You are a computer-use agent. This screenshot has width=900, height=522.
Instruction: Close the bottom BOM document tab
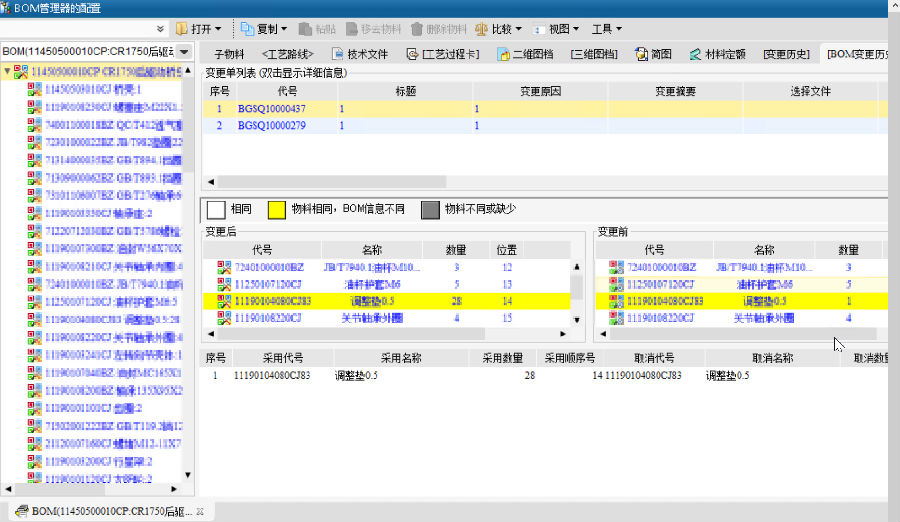pyautogui.click(x=200, y=511)
